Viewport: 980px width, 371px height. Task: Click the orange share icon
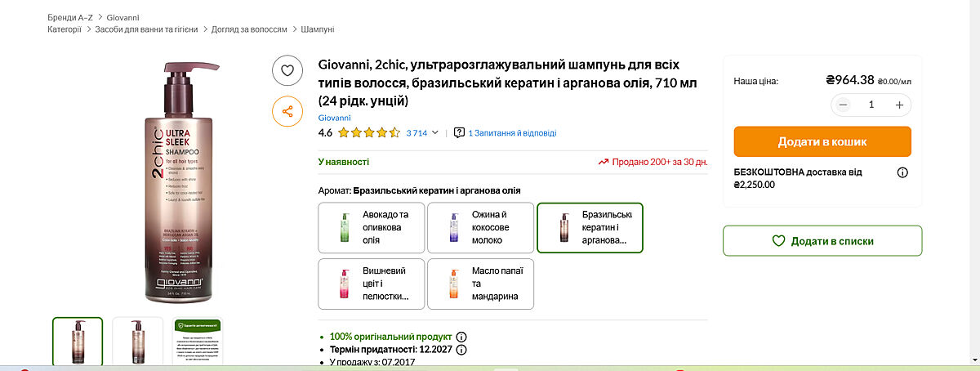(x=287, y=111)
